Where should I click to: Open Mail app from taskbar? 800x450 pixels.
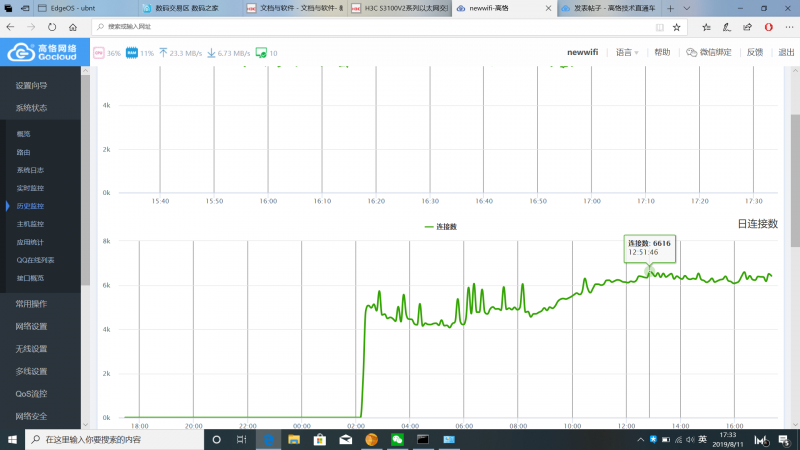coord(345,439)
